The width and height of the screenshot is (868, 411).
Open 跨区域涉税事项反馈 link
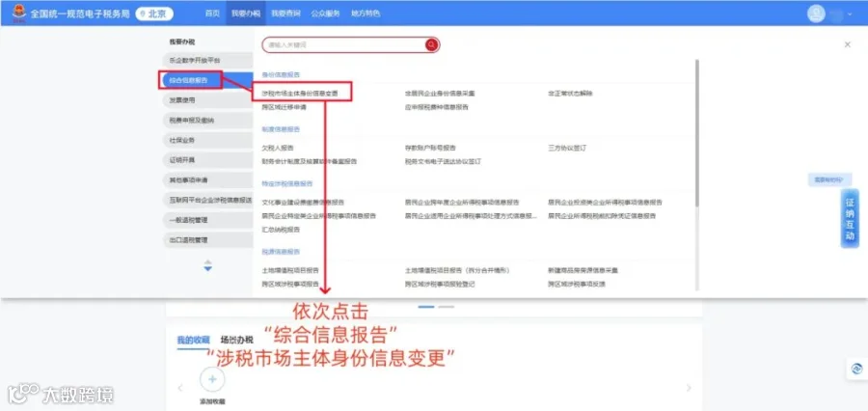tap(577, 284)
